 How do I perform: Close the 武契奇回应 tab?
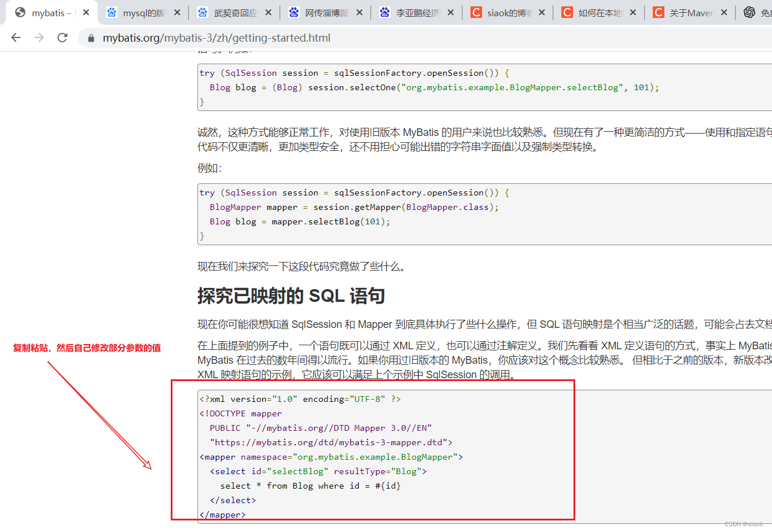coord(268,12)
